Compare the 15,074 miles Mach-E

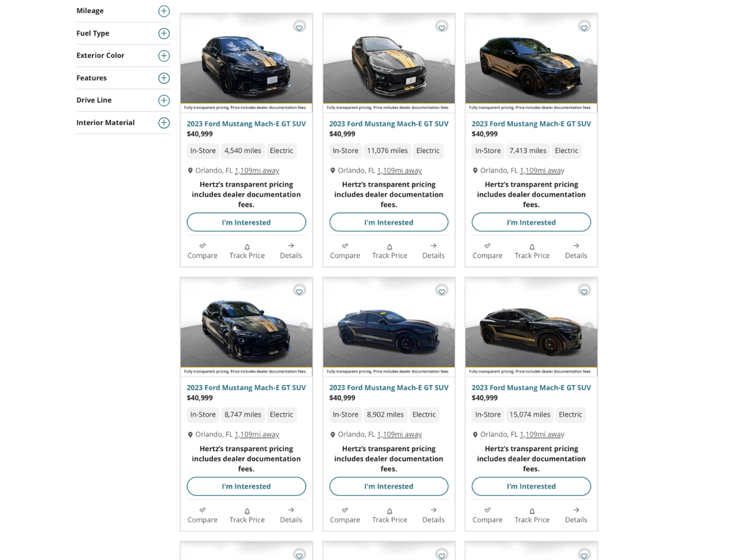pyautogui.click(x=487, y=515)
